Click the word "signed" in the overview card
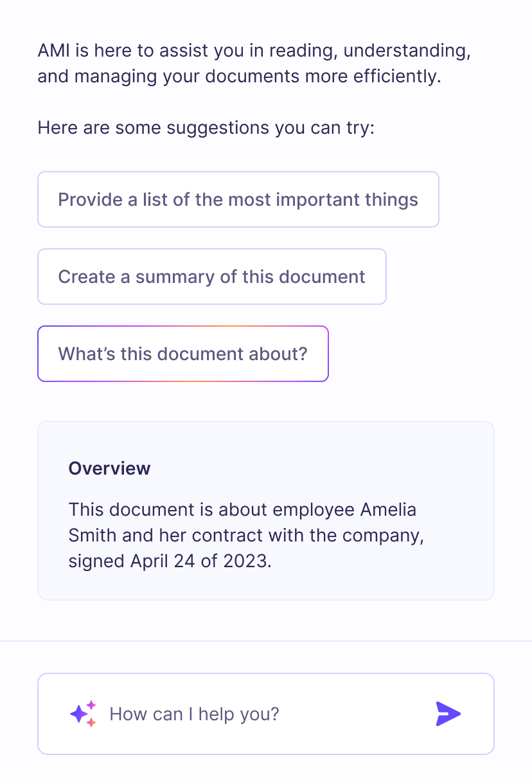The height and width of the screenshot is (782, 532). [96, 561]
